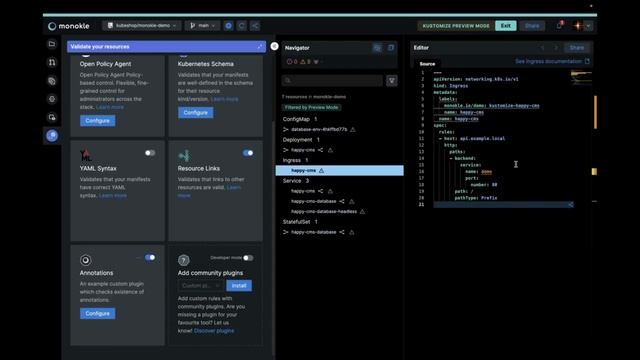Image resolution: width=640 pixels, height=360 pixels.
Task: Toggle the Annotations plugin switch
Action: (x=150, y=258)
